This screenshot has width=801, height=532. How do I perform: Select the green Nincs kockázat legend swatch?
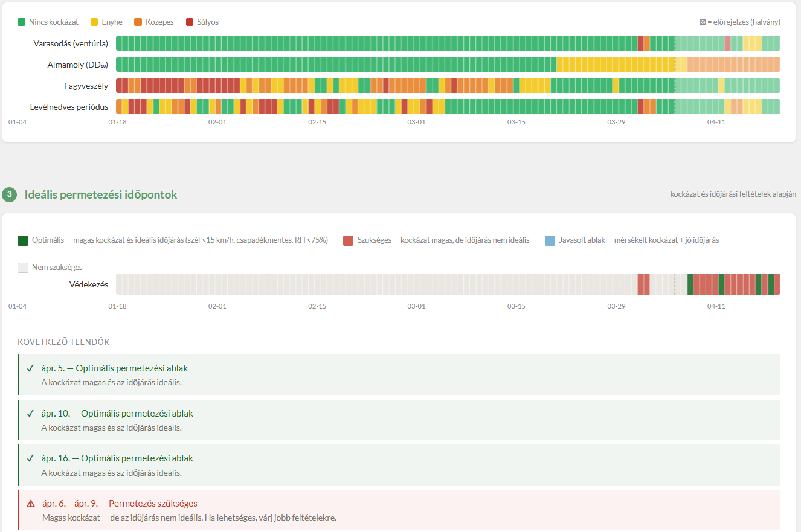22,22
